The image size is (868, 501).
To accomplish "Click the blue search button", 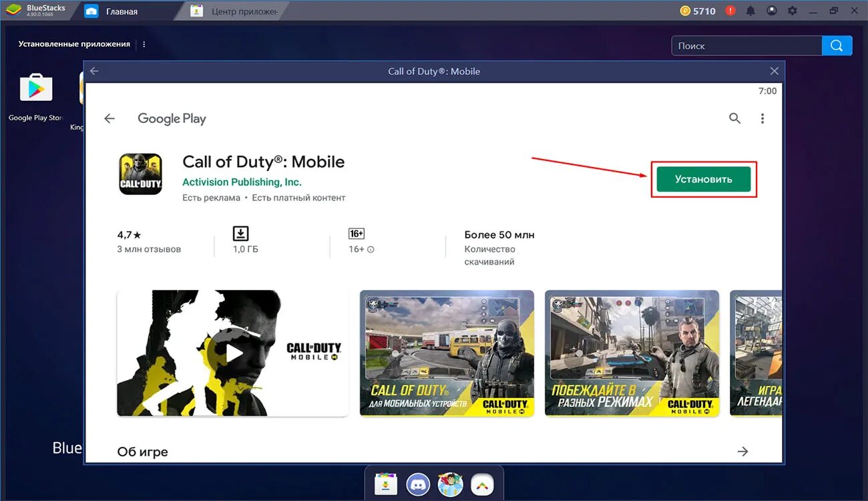I will click(x=837, y=45).
